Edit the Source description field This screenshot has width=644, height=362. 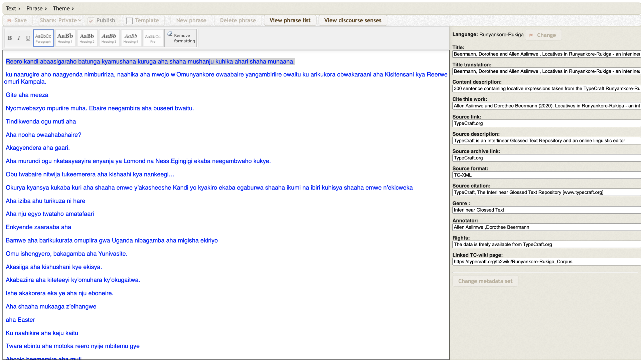[x=546, y=141]
